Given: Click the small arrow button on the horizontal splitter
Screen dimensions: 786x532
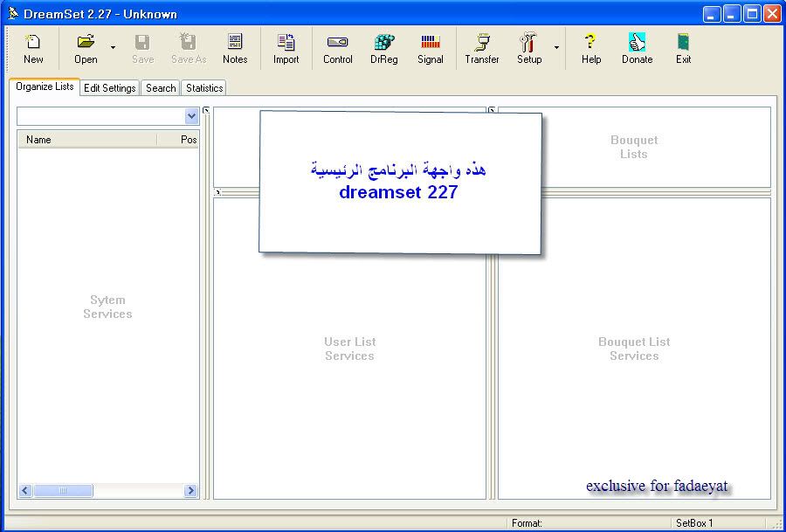Looking at the screenshot, I should (217, 192).
